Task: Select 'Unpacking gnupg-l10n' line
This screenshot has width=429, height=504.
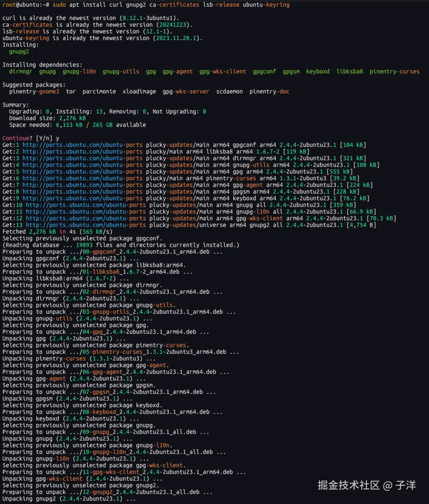Action: tap(76, 459)
